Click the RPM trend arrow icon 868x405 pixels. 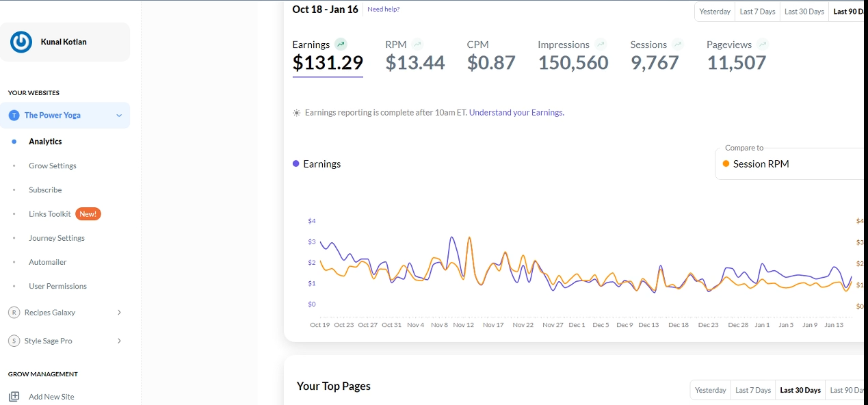point(417,44)
